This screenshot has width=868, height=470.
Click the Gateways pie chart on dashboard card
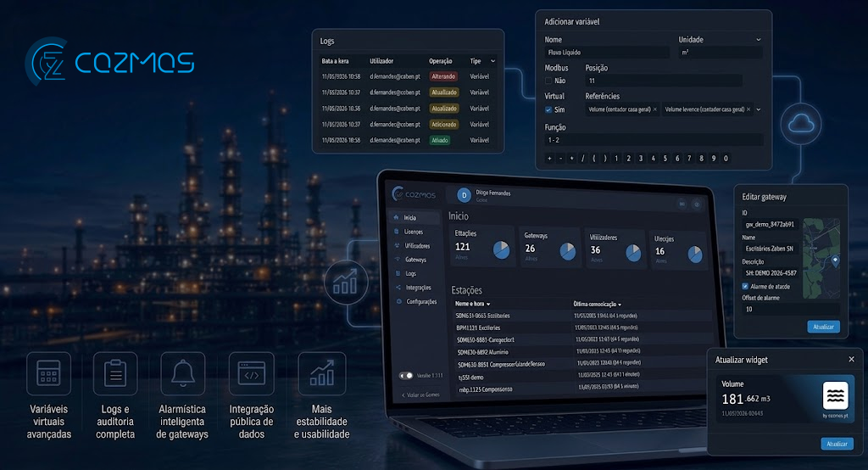pos(568,251)
